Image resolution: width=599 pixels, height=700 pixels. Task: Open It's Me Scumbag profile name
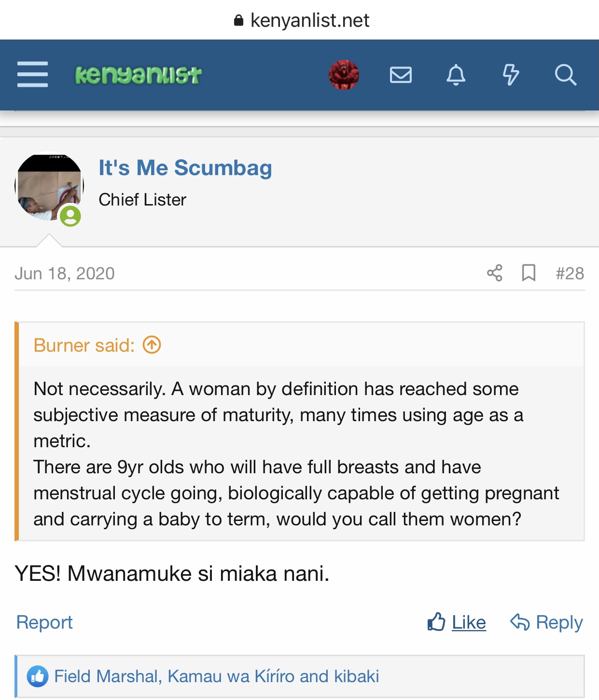(185, 168)
